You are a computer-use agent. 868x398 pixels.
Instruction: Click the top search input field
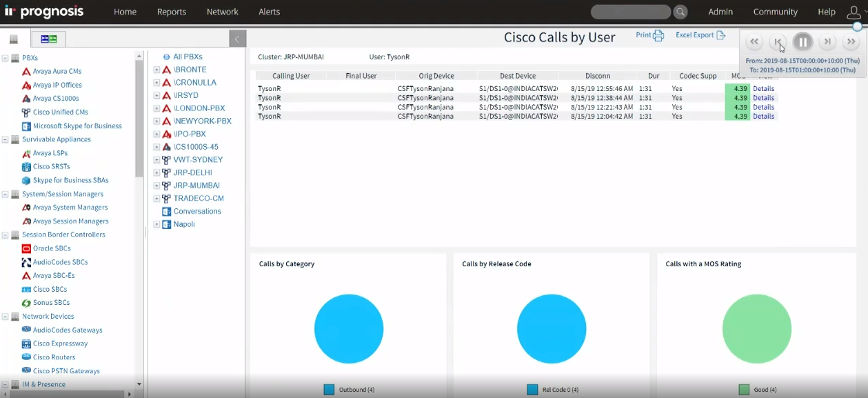click(630, 12)
